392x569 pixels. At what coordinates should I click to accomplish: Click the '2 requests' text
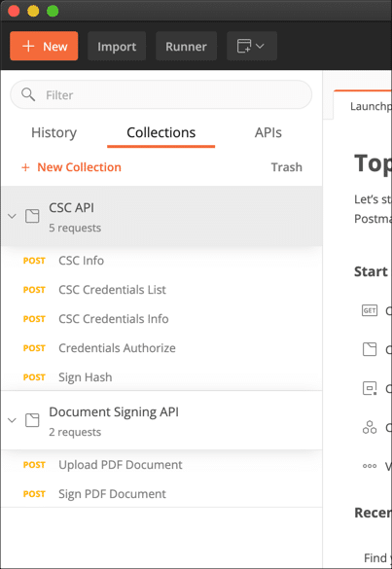75,432
